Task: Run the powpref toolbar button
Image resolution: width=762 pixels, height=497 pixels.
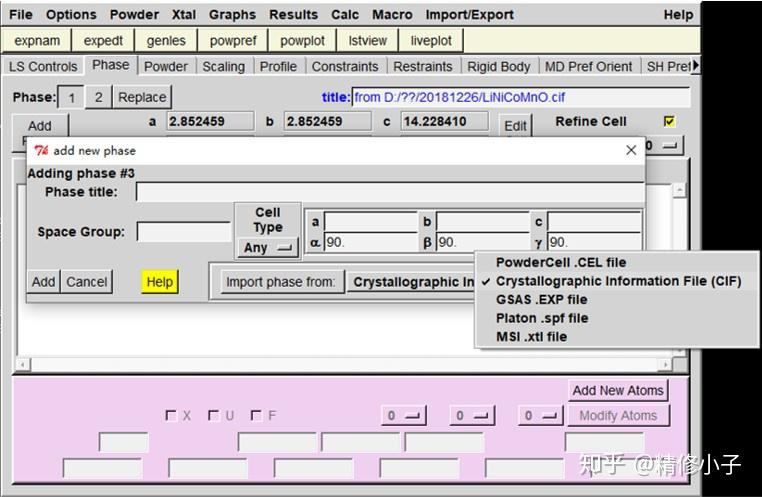Action: 233,40
